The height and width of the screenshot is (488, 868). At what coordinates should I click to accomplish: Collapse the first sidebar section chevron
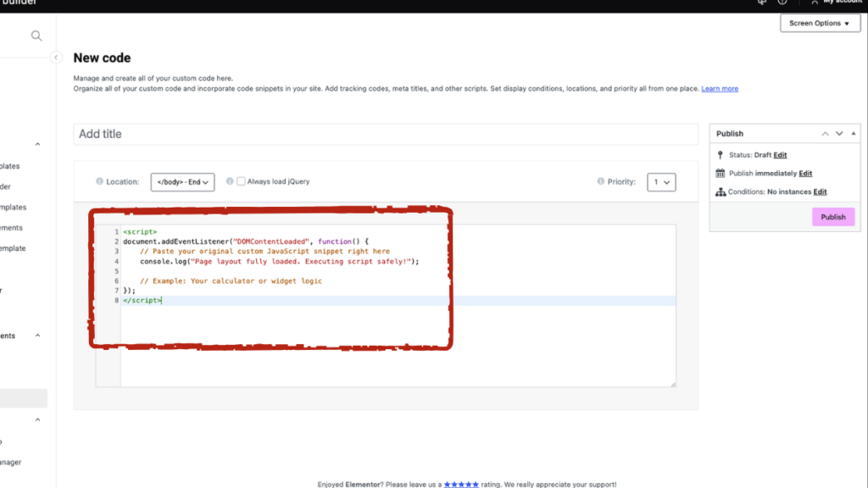click(37, 144)
